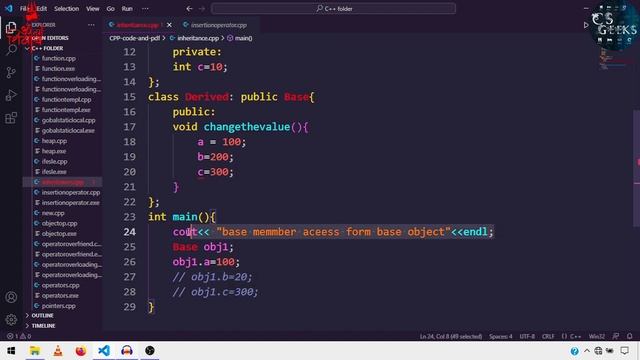Go forward with the navigation arrow
640x360 pixels.
[x=202, y=9]
